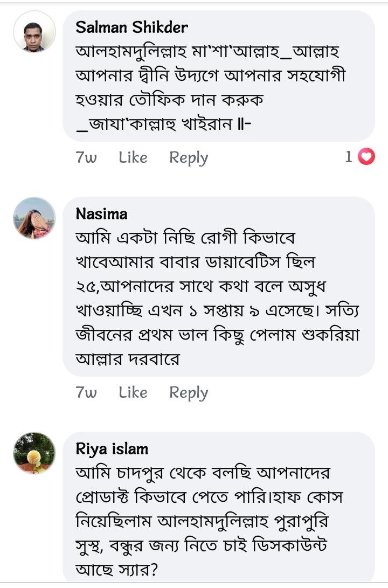Tap Nasima's profile avatar
Screen dimensions: 388x588
tap(34, 218)
